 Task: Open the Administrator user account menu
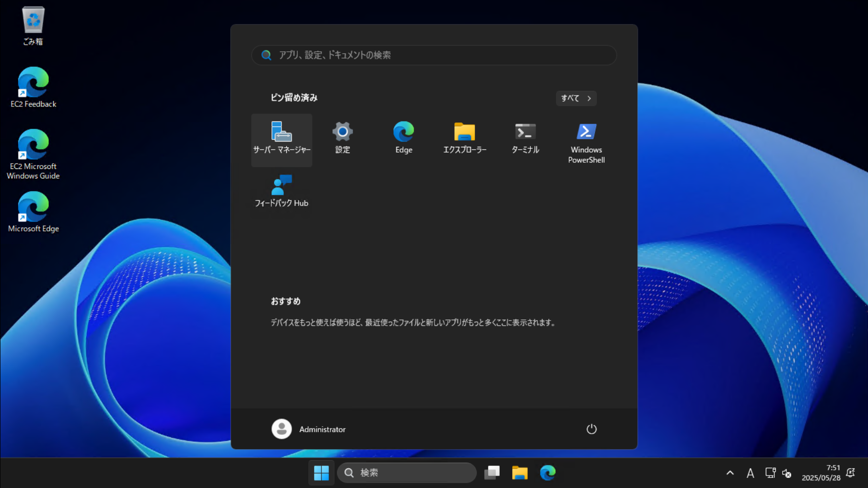[309, 429]
